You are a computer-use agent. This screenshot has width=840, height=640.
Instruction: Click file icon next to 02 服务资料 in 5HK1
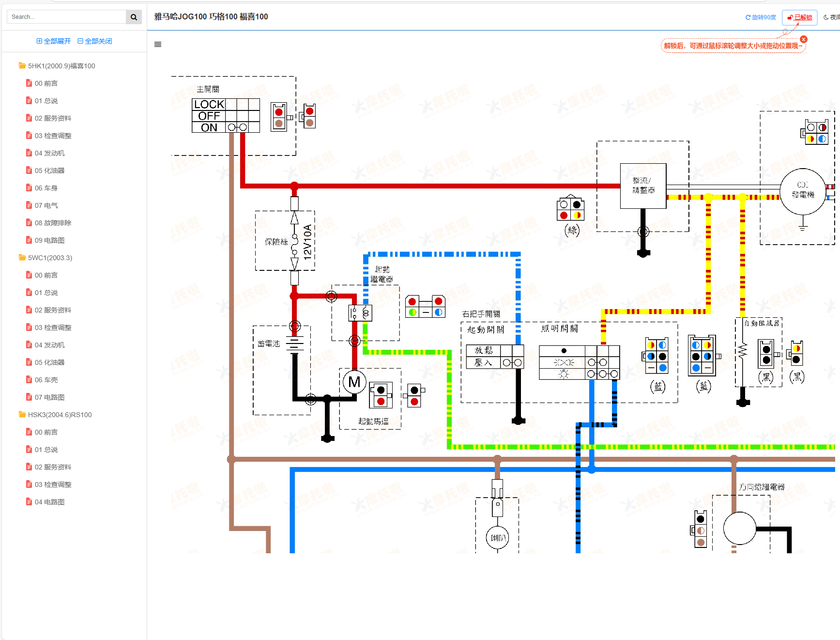click(x=29, y=118)
